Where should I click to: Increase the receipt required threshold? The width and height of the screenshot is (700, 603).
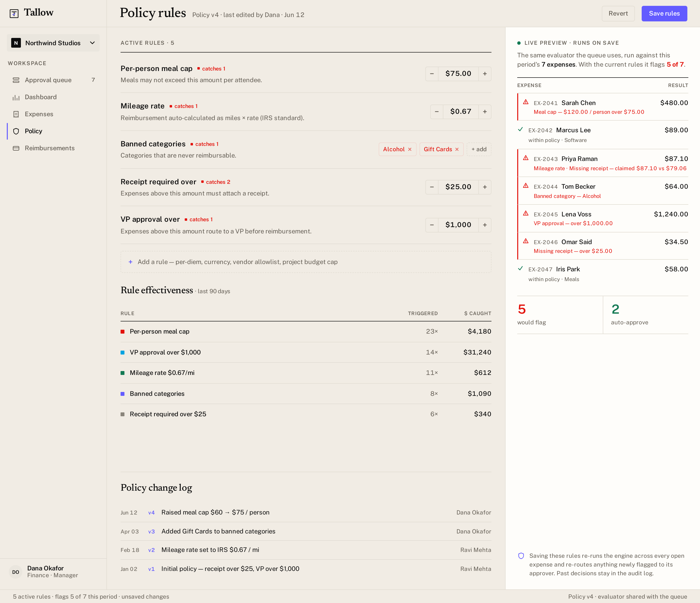click(485, 187)
